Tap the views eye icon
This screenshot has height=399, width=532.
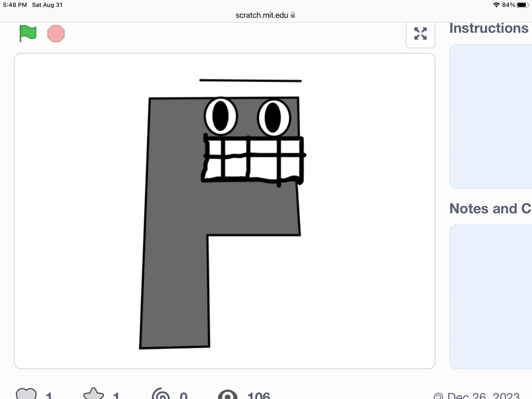[x=228, y=395]
